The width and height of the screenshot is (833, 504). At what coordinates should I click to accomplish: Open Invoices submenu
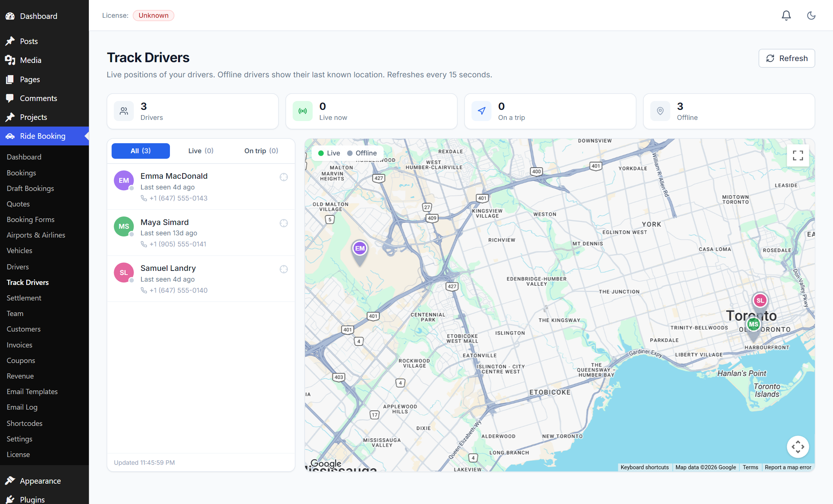pyautogui.click(x=20, y=345)
